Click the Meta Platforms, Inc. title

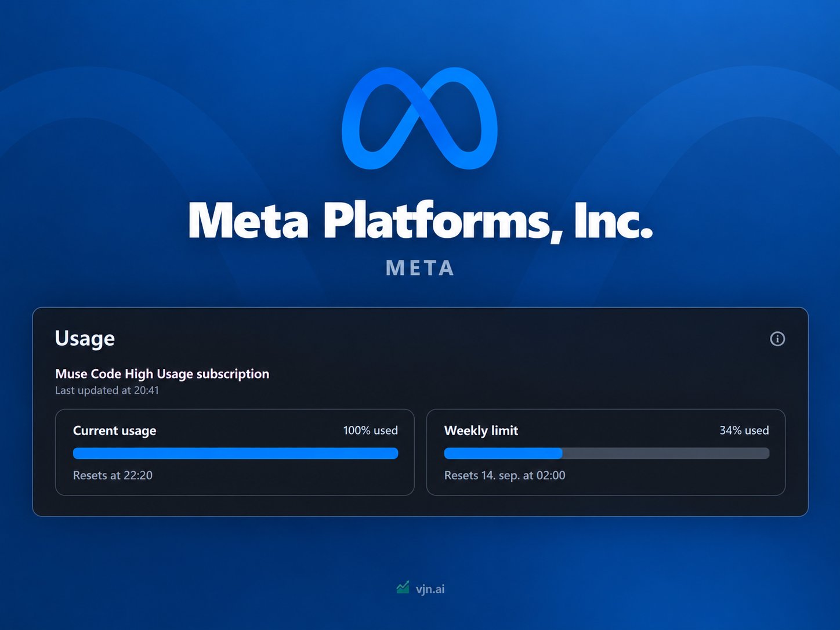421,220
